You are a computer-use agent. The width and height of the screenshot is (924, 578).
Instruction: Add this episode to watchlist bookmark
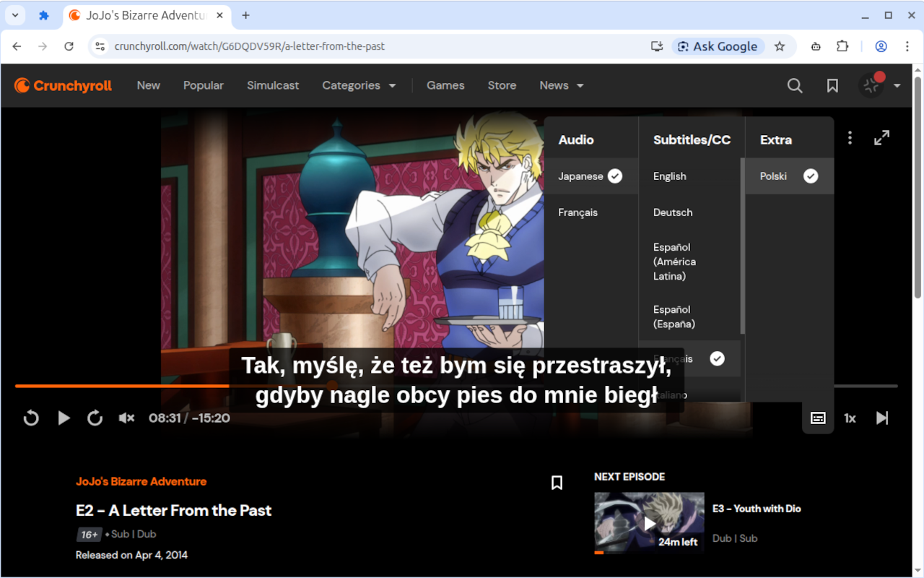pyautogui.click(x=557, y=482)
